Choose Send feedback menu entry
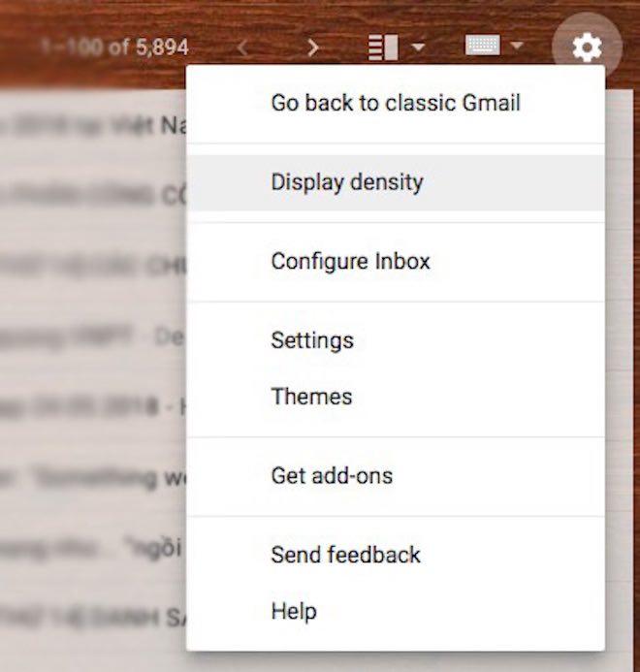Image resolution: width=640 pixels, height=672 pixels. (396, 555)
